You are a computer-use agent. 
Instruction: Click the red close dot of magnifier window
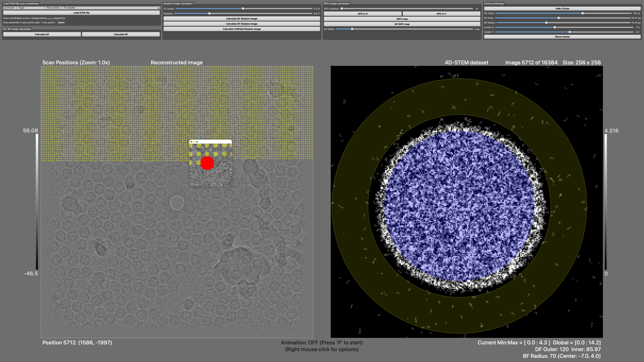point(192,142)
